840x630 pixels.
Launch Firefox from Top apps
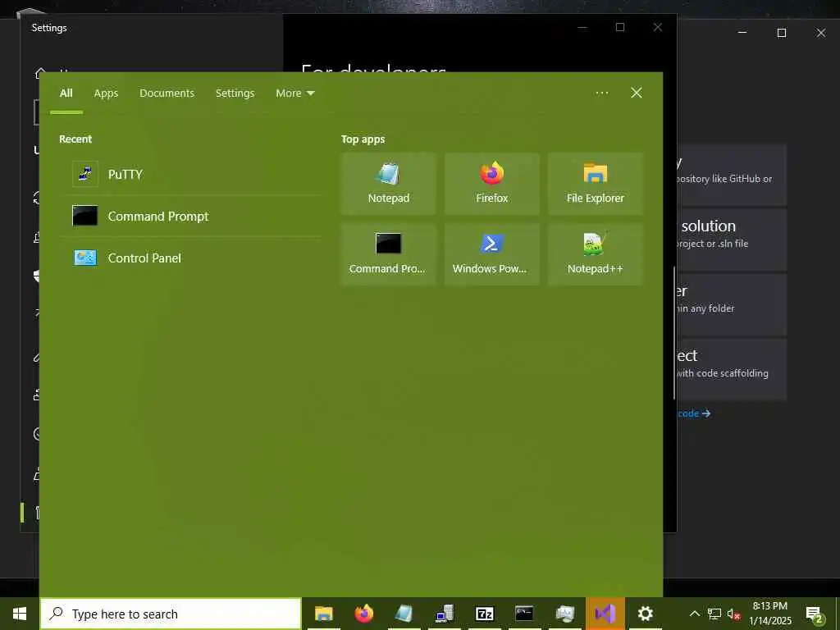coord(492,184)
